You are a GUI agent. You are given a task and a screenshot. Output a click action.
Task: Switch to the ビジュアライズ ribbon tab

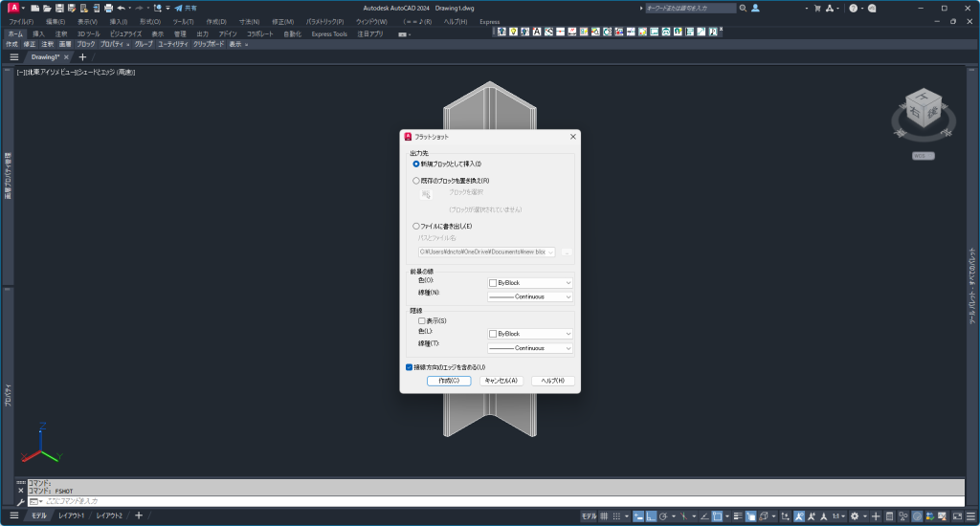tap(125, 33)
